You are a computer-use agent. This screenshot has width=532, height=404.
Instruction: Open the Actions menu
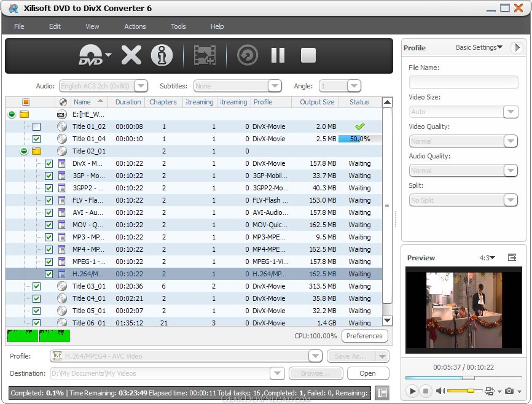135,26
